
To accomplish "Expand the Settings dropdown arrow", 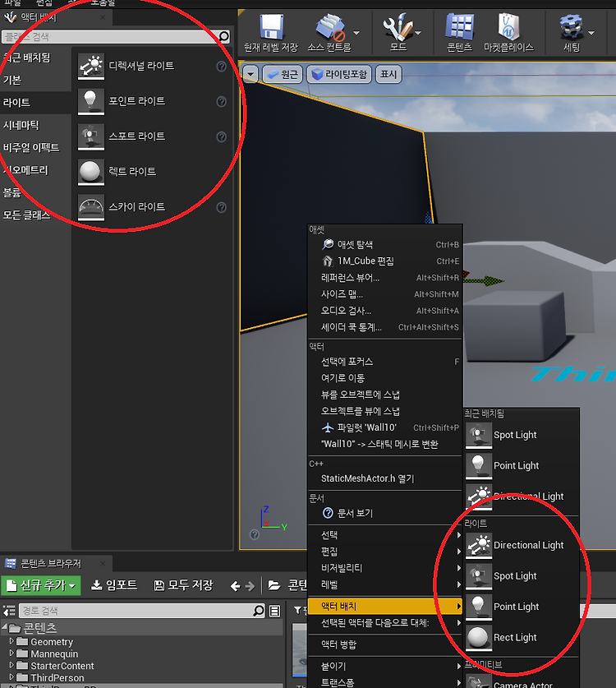I will 591,33.
